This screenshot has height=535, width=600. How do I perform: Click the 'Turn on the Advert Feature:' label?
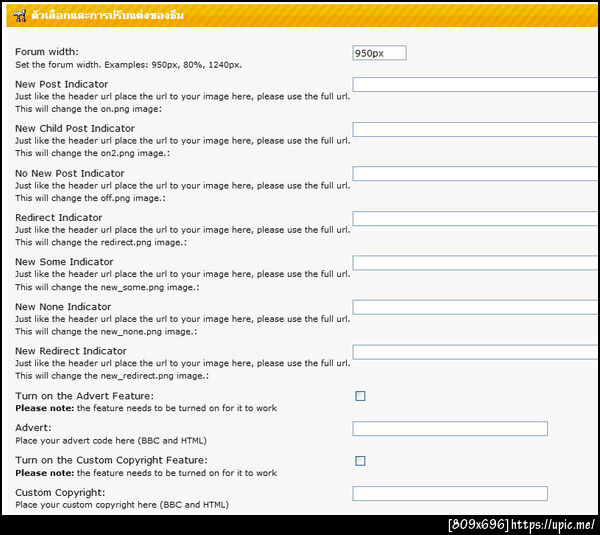(x=85, y=396)
